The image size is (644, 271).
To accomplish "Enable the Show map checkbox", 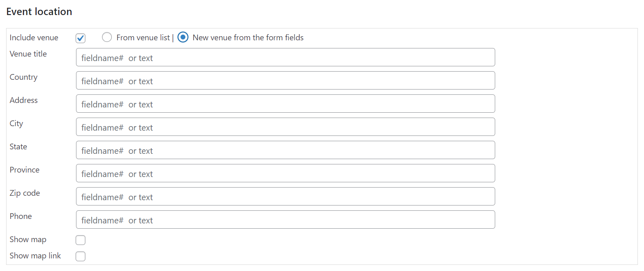I will click(x=80, y=240).
